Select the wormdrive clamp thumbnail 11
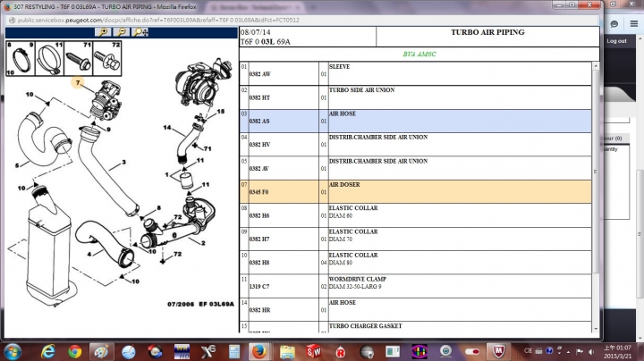This screenshot has height=361, width=644. pyautogui.click(x=50, y=58)
